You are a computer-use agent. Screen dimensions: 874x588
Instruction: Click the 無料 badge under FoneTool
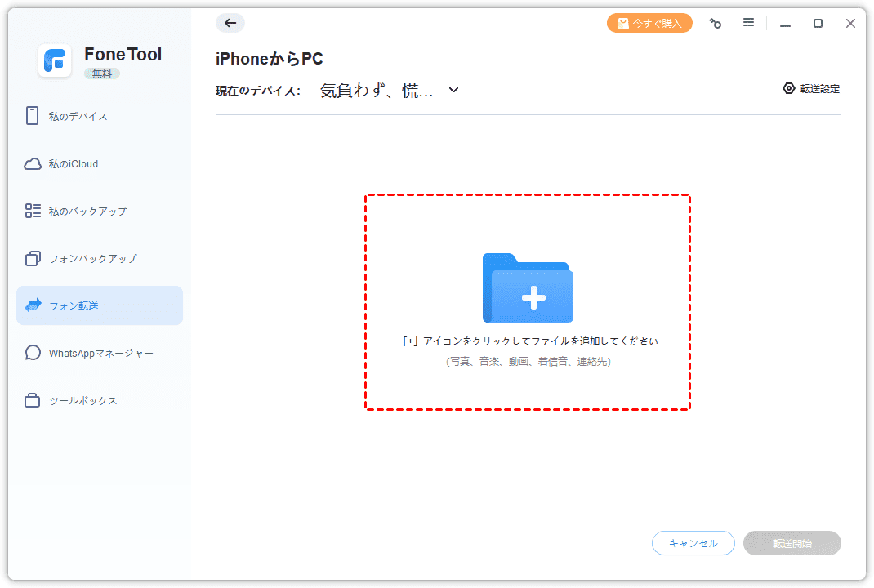coord(102,73)
